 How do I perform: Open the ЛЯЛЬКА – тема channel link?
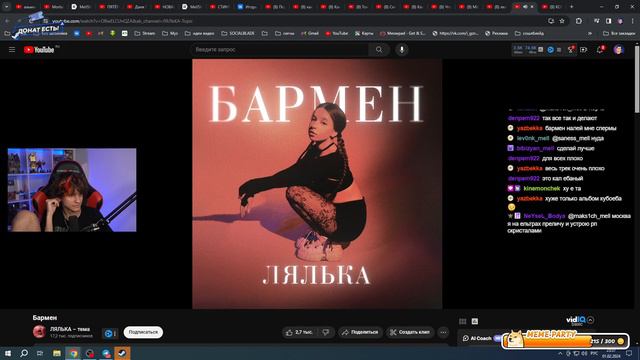pyautogui.click(x=70, y=329)
